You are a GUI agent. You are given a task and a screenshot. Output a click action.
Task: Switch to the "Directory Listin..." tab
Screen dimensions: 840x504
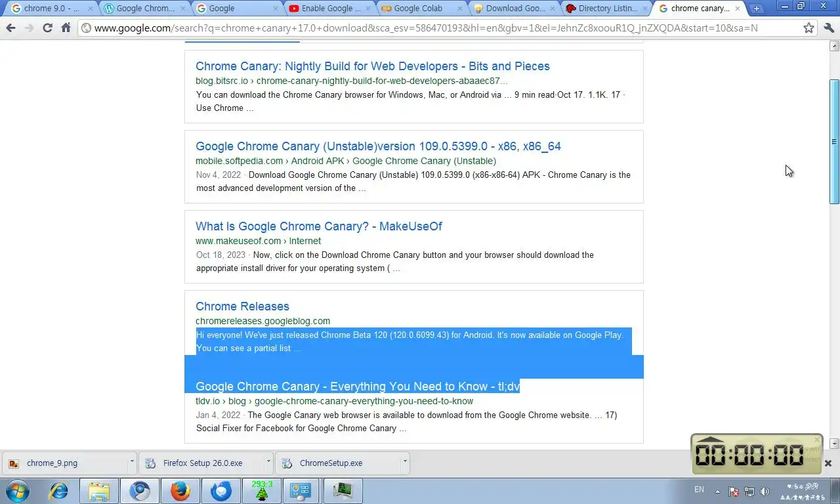coord(608,9)
